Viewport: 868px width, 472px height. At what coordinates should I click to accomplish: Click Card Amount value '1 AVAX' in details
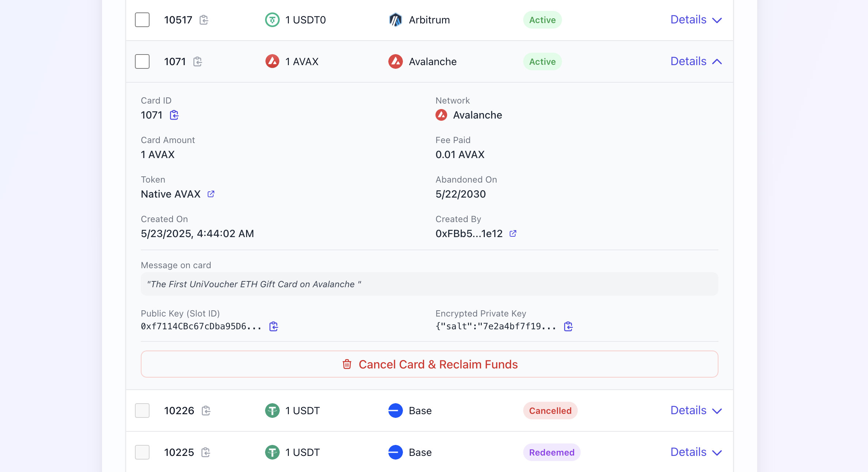158,154
